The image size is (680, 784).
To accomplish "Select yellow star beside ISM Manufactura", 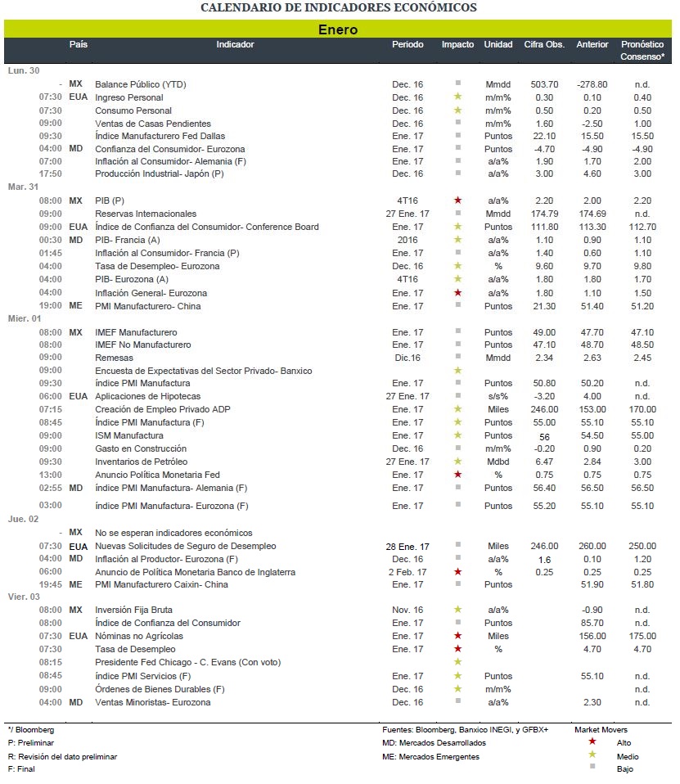I will click(457, 435).
